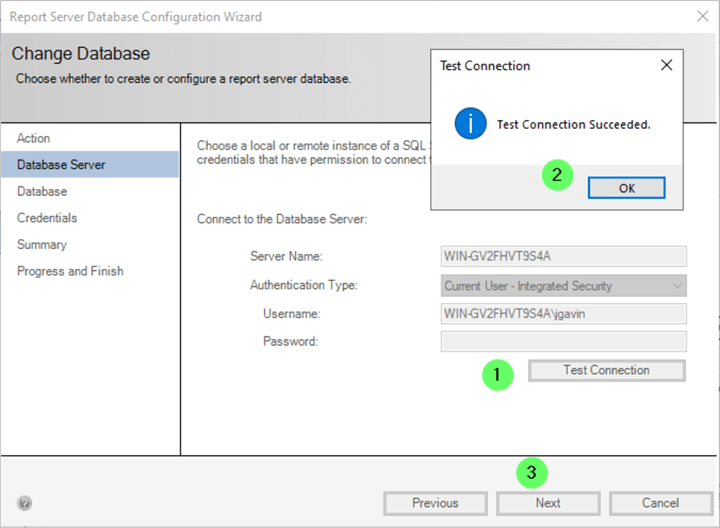Click the Password input field
This screenshot has height=528, width=720.
(x=564, y=342)
